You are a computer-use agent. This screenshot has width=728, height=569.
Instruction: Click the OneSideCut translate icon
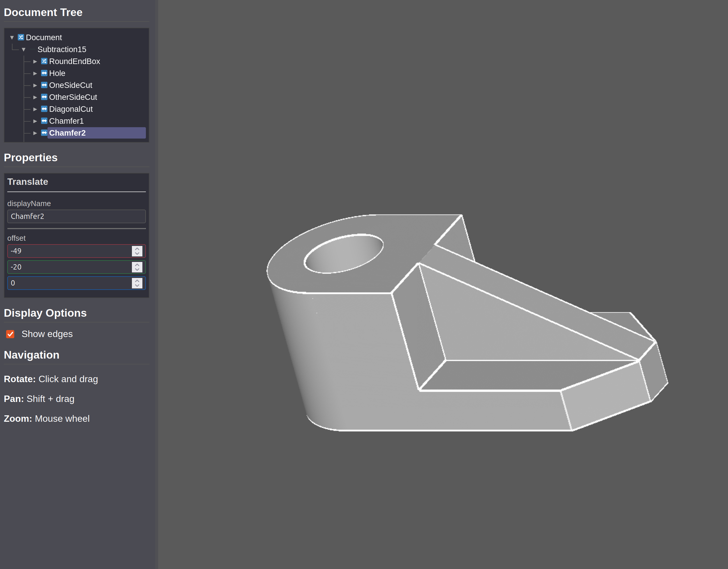[44, 85]
